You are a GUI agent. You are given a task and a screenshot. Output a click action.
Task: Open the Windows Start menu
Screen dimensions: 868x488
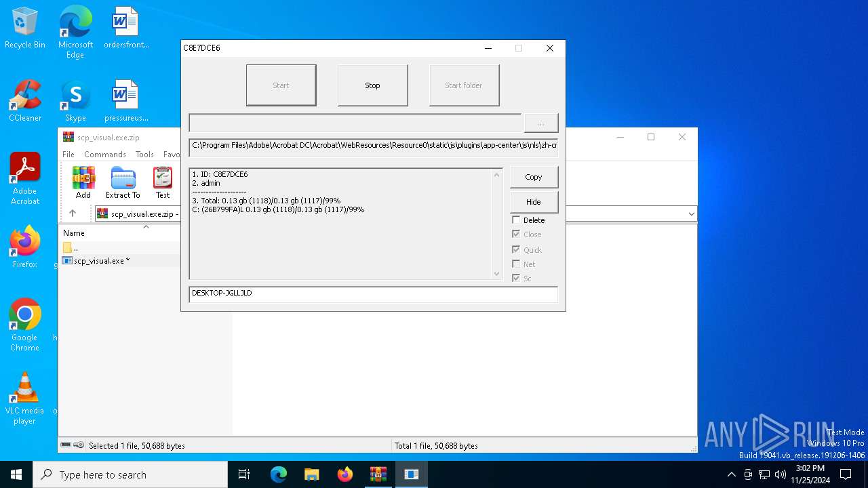tap(16, 474)
